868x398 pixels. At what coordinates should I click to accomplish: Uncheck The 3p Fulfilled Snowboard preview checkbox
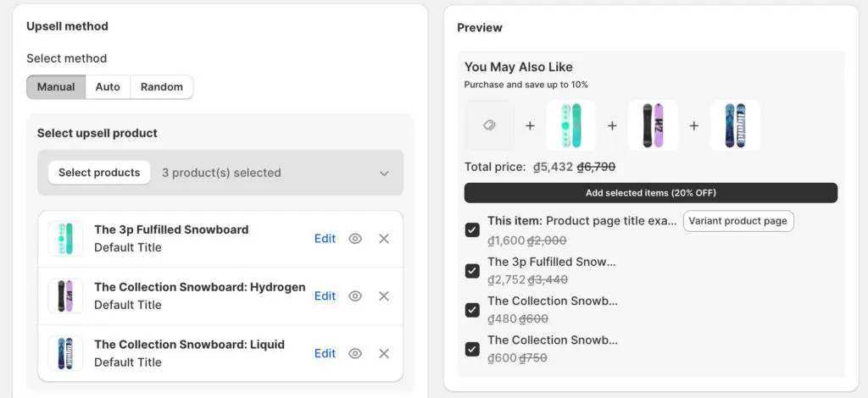tap(472, 271)
